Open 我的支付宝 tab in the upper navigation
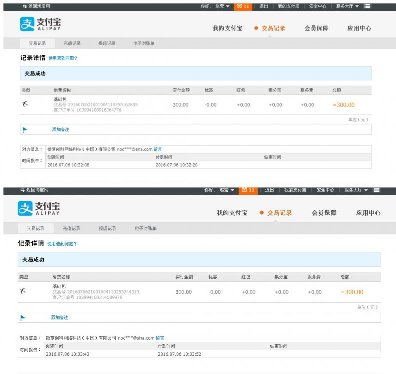 [227, 28]
